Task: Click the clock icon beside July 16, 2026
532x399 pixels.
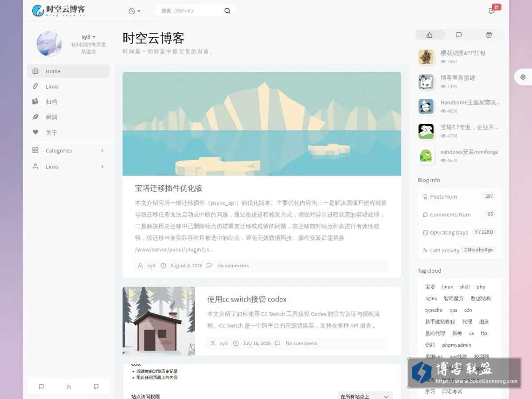Action: point(236,343)
